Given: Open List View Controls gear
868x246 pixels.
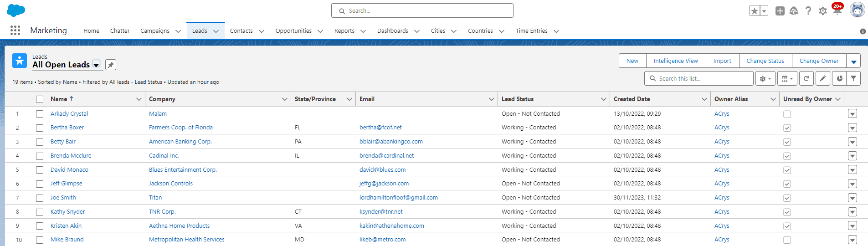Looking at the screenshot, I should tap(765, 78).
